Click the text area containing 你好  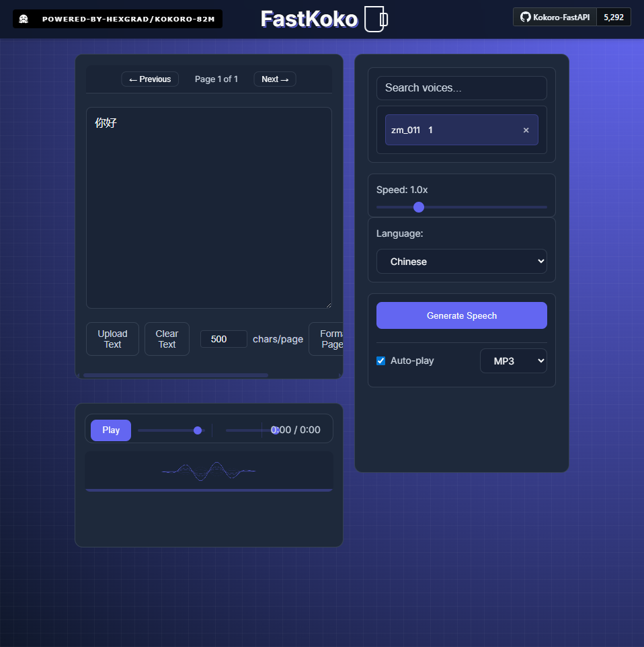pos(209,208)
